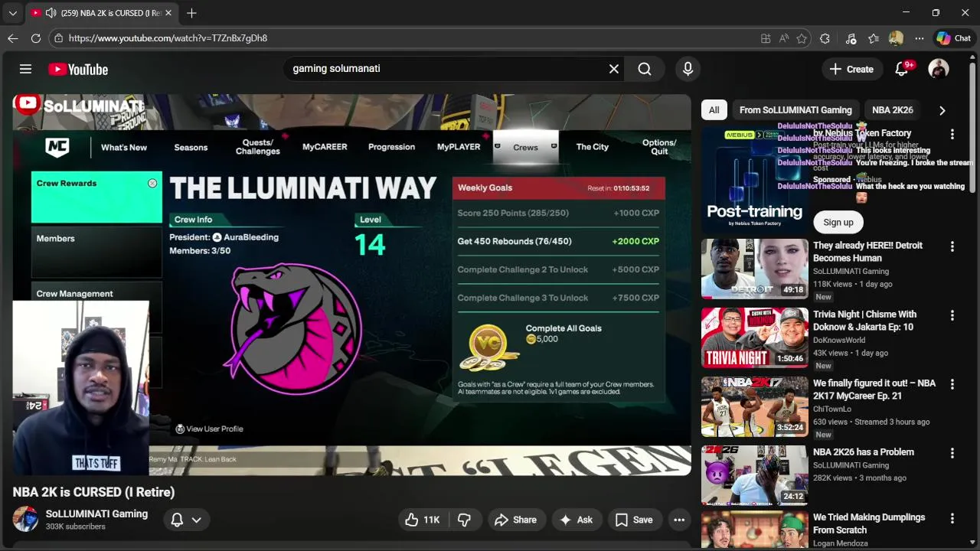980x551 pixels.
Task: Open the SoLLUMINATI Gaming channel avatar
Action: pos(25,519)
